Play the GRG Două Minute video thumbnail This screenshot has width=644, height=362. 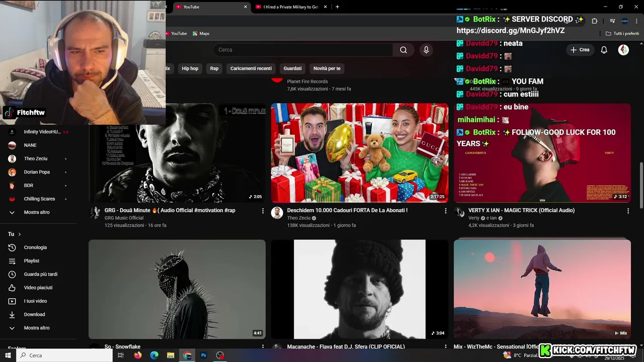click(x=177, y=153)
